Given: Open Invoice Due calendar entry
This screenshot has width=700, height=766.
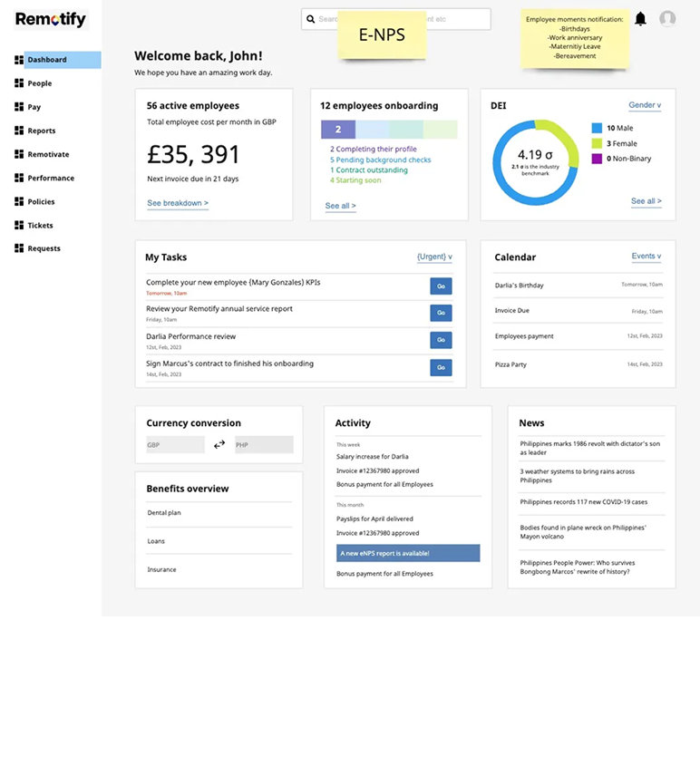Looking at the screenshot, I should pyautogui.click(x=578, y=311).
